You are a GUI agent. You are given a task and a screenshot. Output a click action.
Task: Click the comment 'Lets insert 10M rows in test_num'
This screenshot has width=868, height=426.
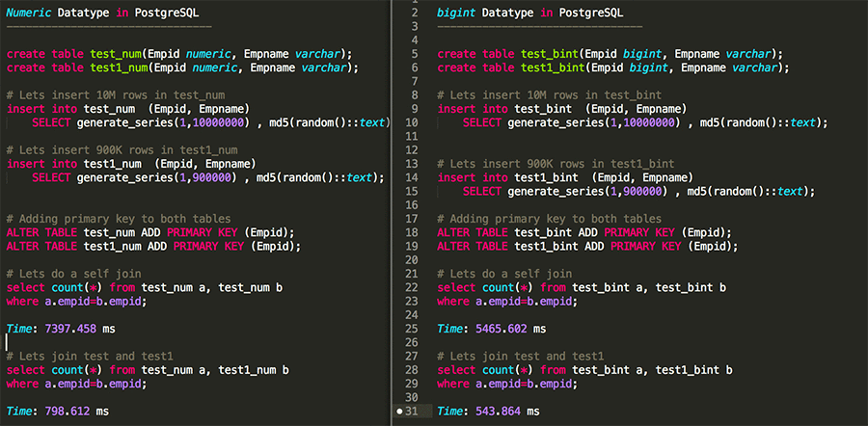(116, 95)
